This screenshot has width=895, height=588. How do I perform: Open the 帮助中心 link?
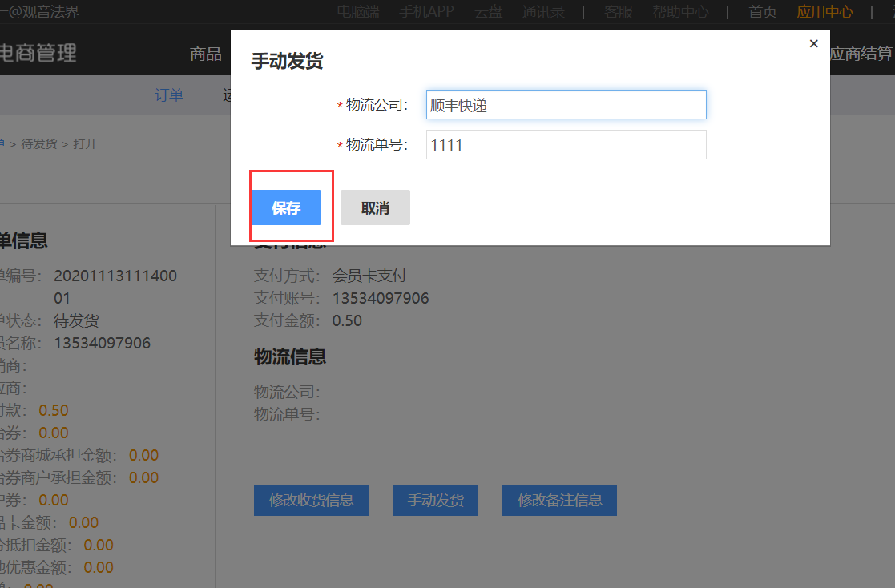(x=680, y=11)
